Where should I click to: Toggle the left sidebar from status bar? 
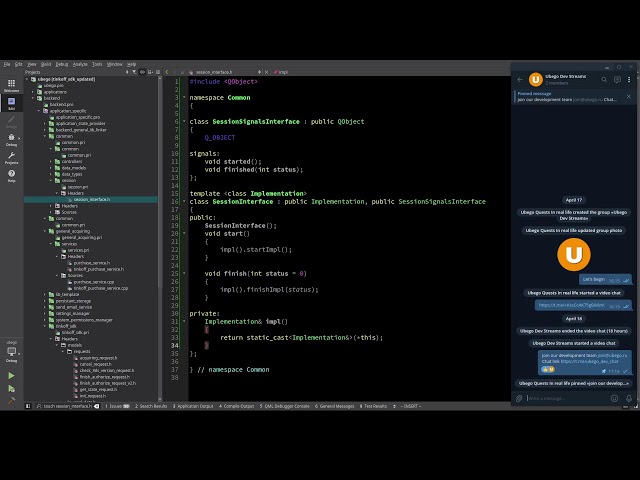pyautogui.click(x=28, y=406)
